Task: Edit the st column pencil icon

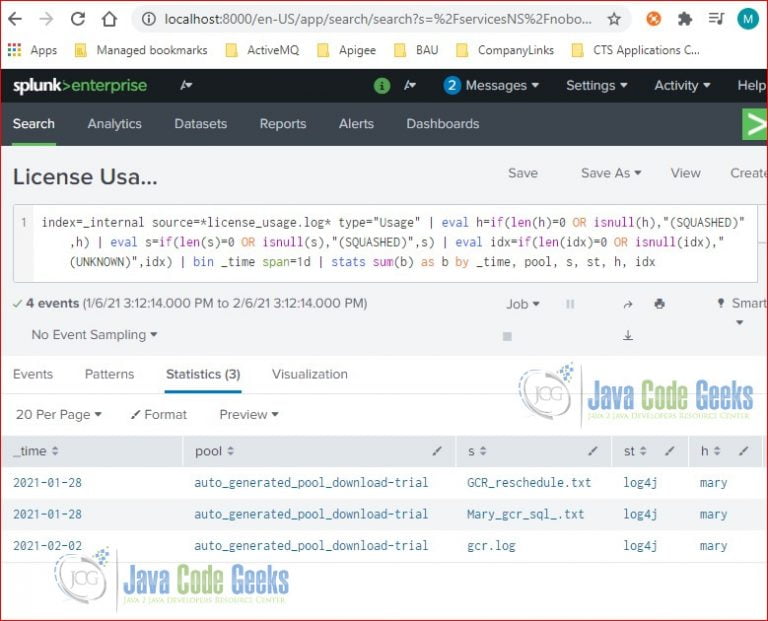Action: click(x=670, y=451)
